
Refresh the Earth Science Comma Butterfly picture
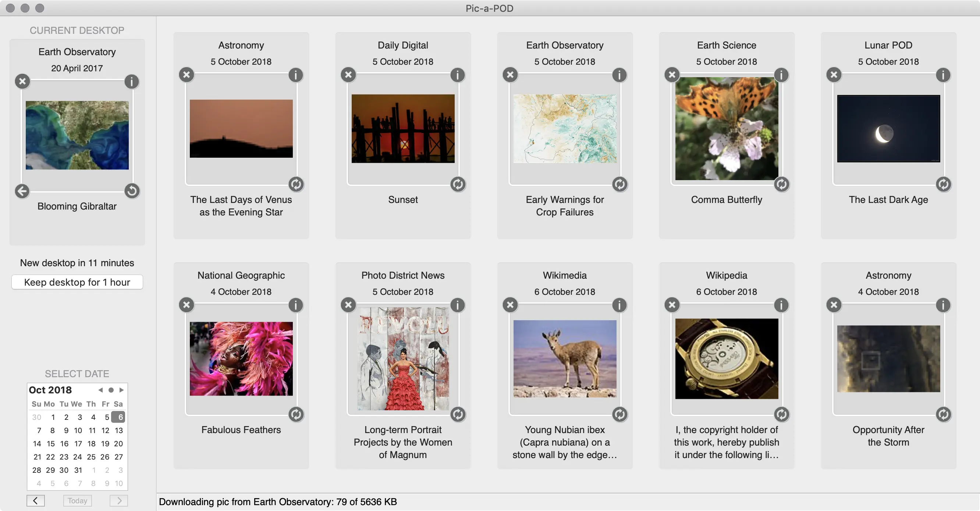click(781, 185)
